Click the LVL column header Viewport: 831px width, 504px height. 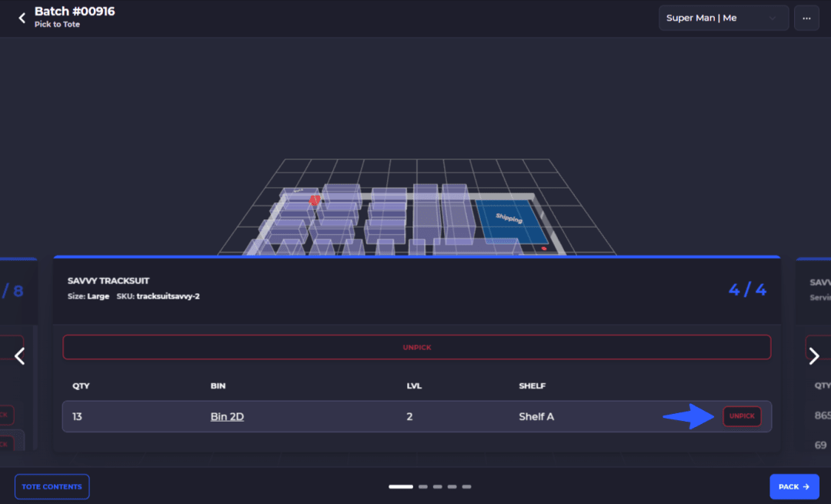(414, 386)
